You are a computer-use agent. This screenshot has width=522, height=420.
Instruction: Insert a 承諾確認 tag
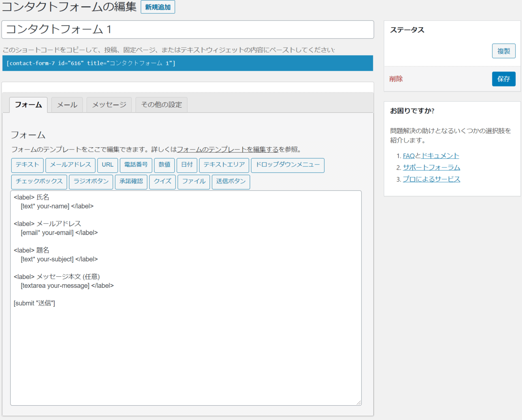[131, 182]
